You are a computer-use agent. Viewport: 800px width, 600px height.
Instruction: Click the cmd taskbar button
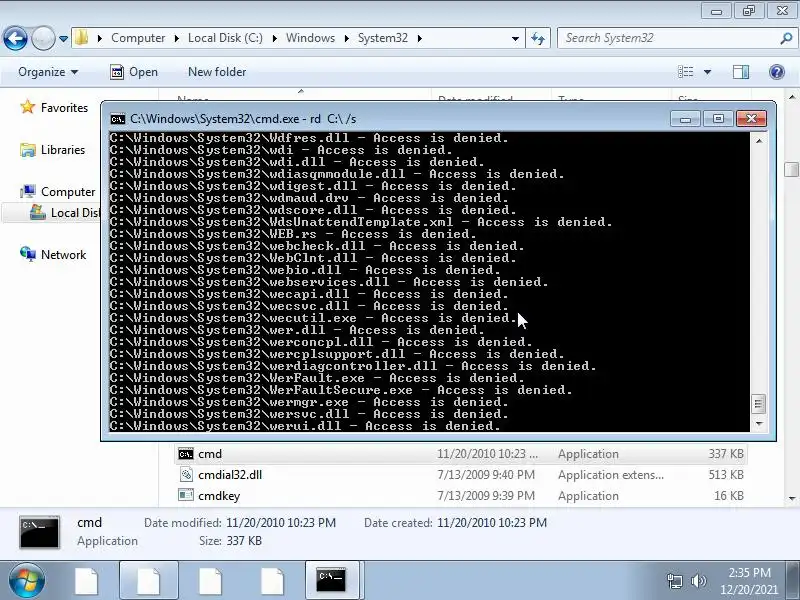coord(332,581)
